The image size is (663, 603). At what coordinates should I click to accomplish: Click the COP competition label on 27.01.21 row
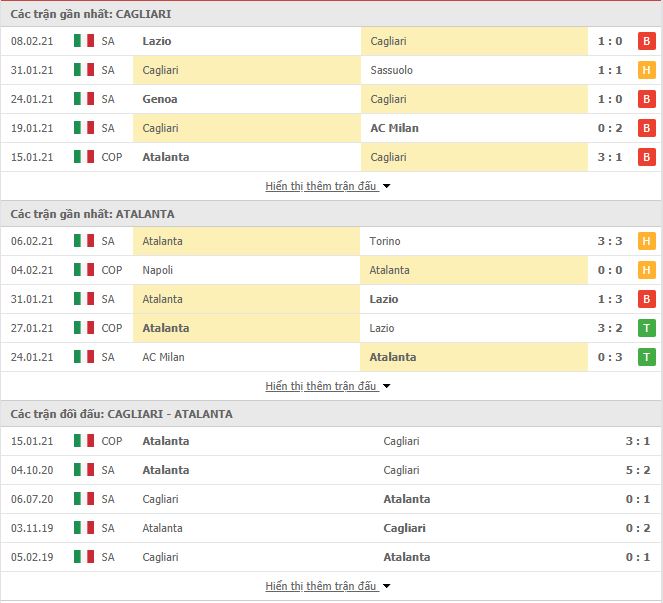[x=112, y=328]
